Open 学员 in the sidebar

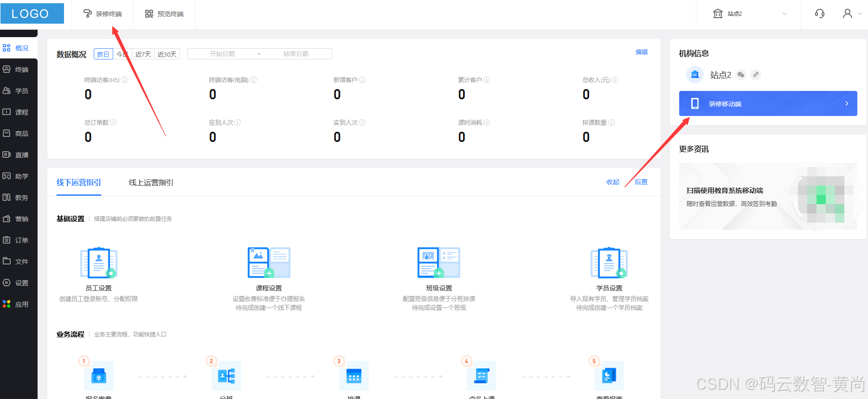point(19,90)
